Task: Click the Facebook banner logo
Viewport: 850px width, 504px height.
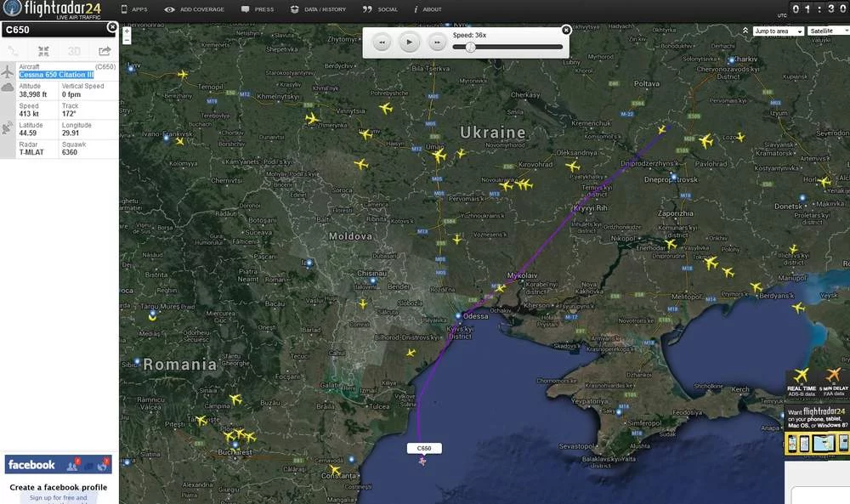Action: (x=59, y=464)
